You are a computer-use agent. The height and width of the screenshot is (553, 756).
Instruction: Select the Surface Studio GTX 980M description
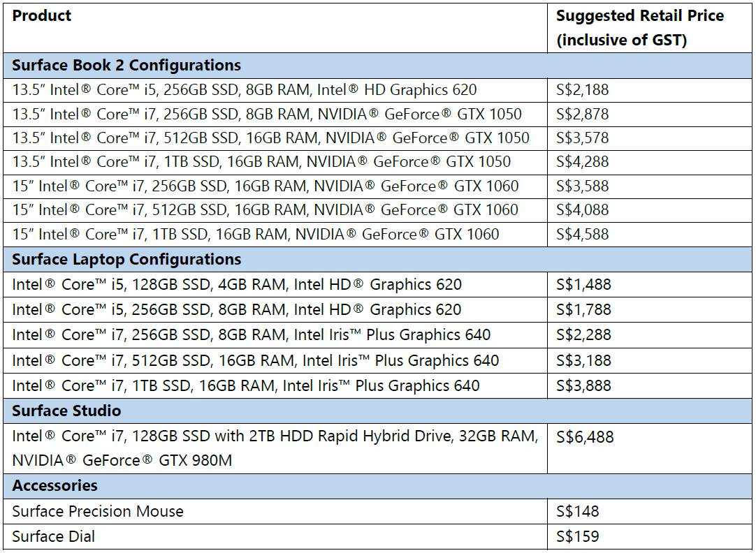[x=275, y=448]
